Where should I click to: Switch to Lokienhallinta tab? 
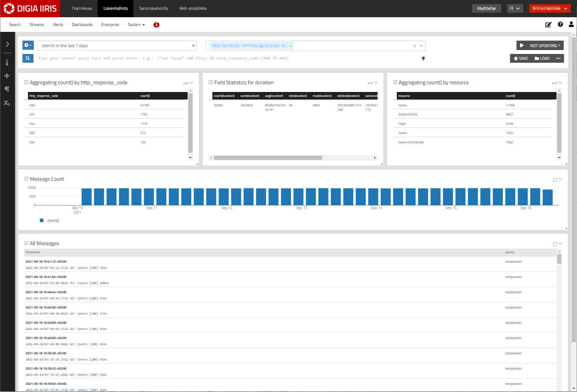(115, 8)
